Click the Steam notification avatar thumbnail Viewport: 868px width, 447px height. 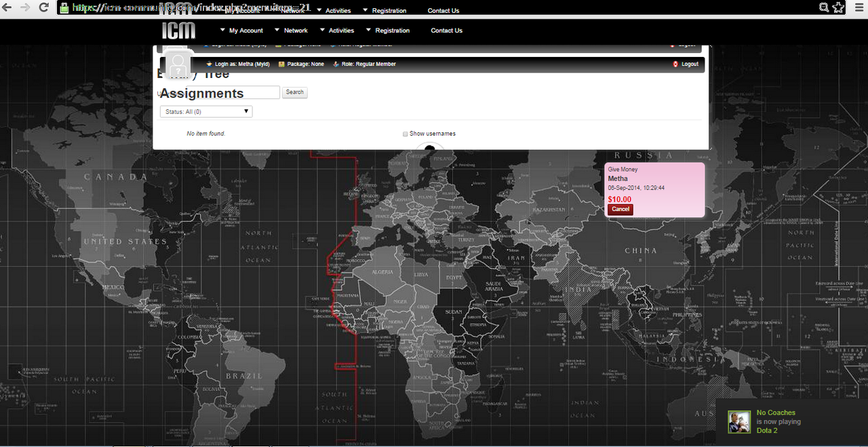[x=739, y=422]
